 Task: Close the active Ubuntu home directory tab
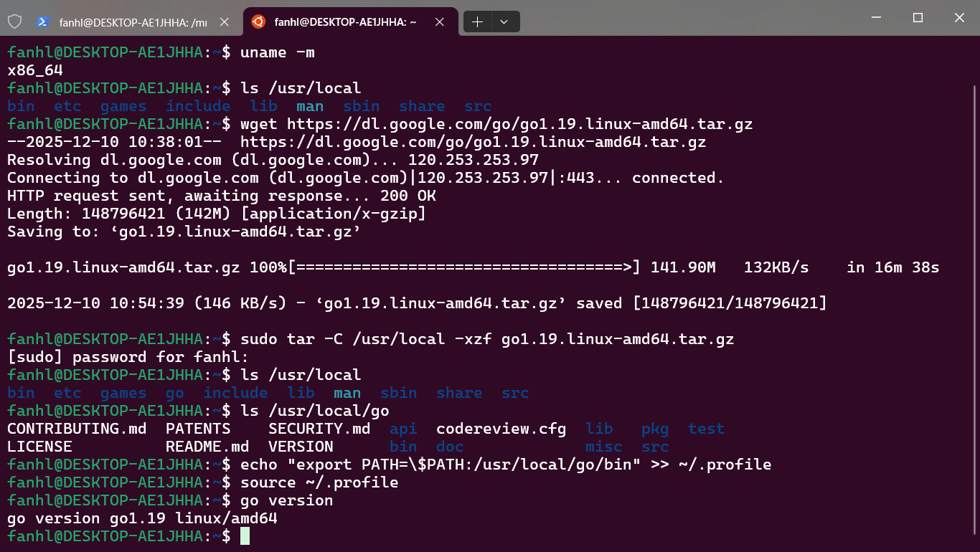coord(440,22)
